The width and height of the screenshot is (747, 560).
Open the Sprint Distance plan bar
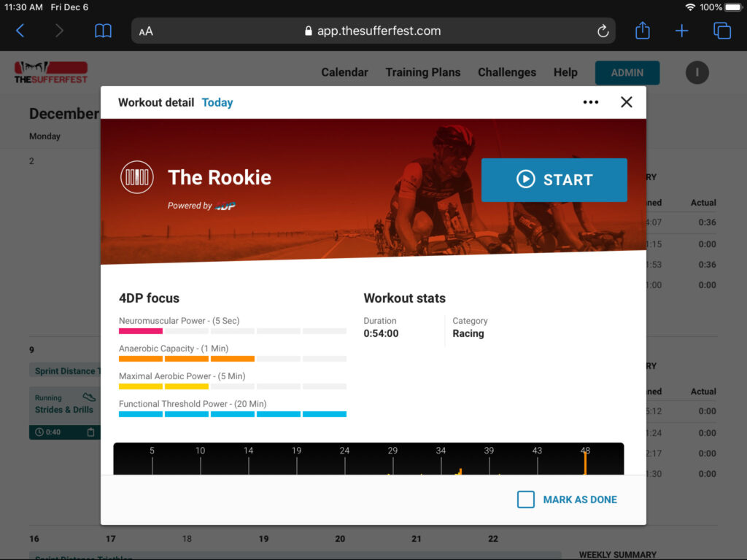65,371
